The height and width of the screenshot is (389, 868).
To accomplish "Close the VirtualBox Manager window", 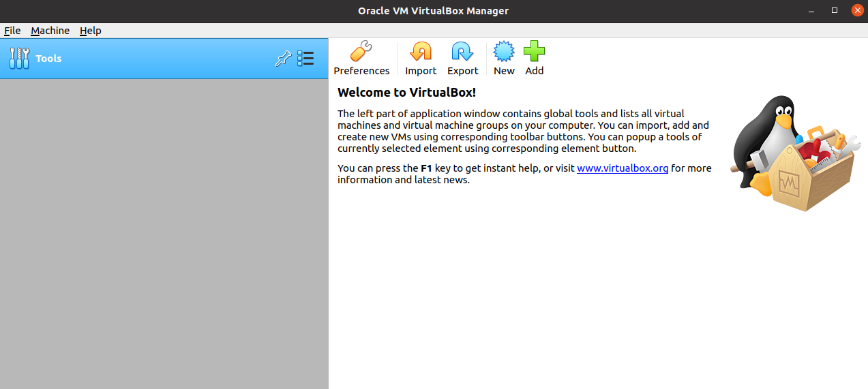I will 857,10.
